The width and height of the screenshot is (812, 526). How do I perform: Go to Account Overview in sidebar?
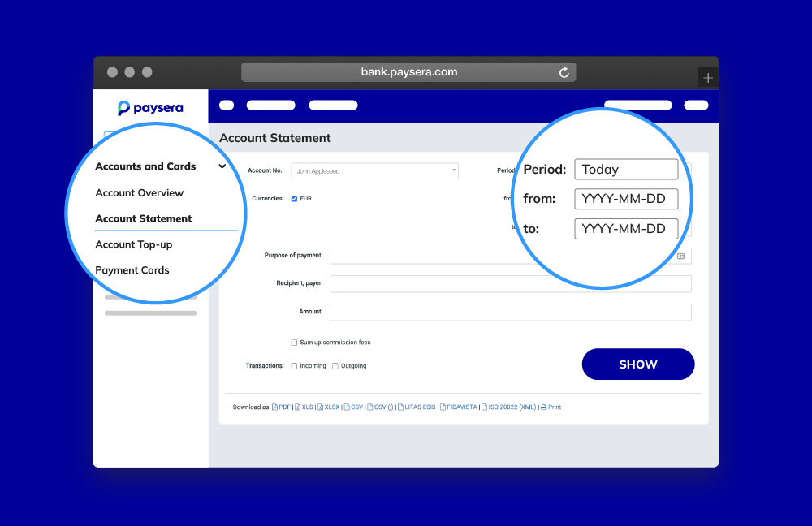[139, 193]
